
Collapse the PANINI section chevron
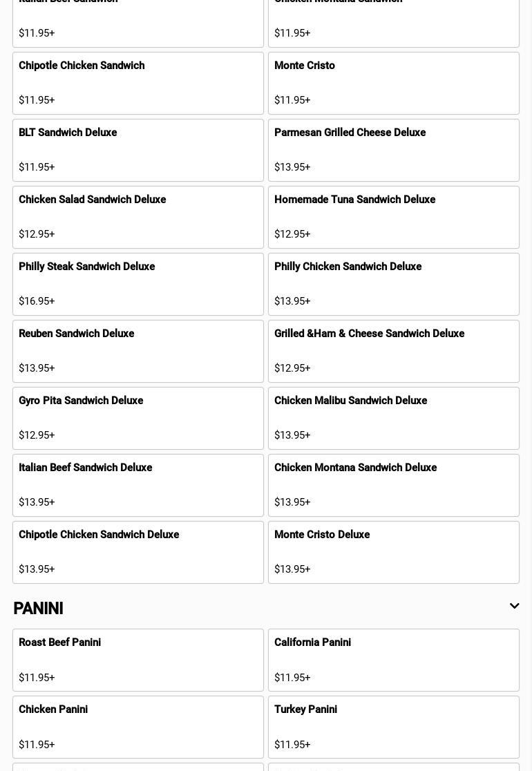tap(514, 607)
